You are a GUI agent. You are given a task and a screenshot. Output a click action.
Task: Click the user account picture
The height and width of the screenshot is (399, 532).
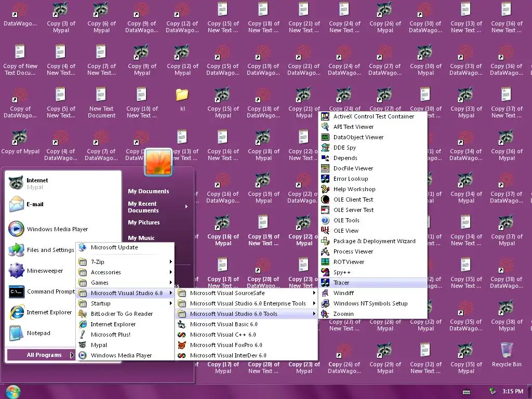coord(158,162)
